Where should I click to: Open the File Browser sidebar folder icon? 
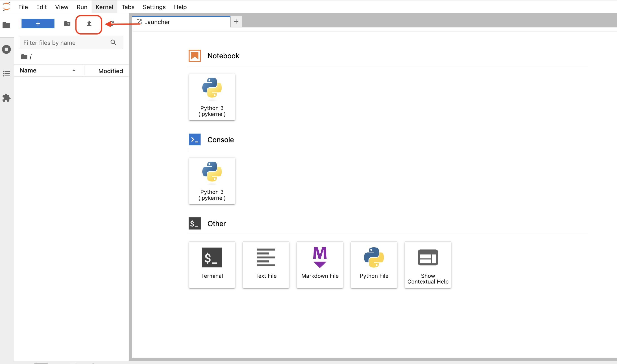6,25
